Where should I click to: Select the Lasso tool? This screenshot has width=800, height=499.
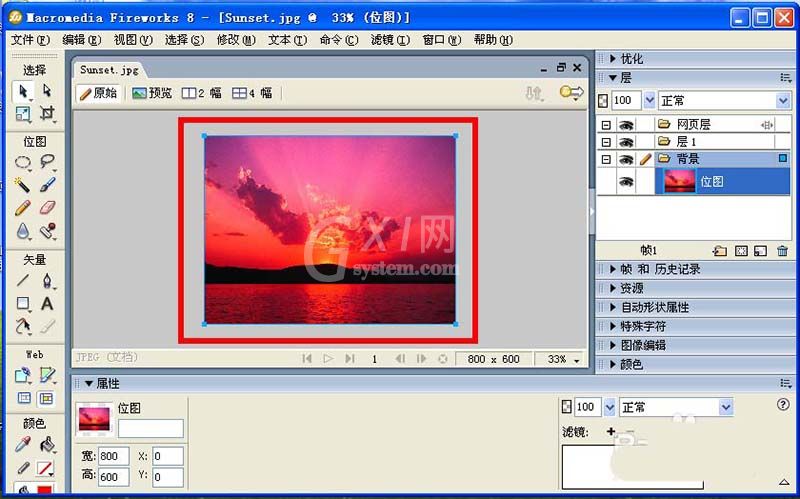click(x=47, y=161)
